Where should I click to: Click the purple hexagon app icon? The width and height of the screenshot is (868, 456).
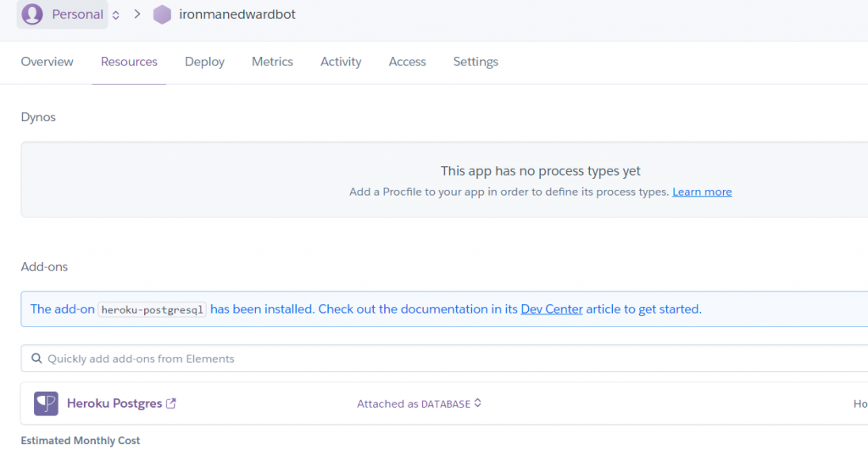pyautogui.click(x=162, y=14)
